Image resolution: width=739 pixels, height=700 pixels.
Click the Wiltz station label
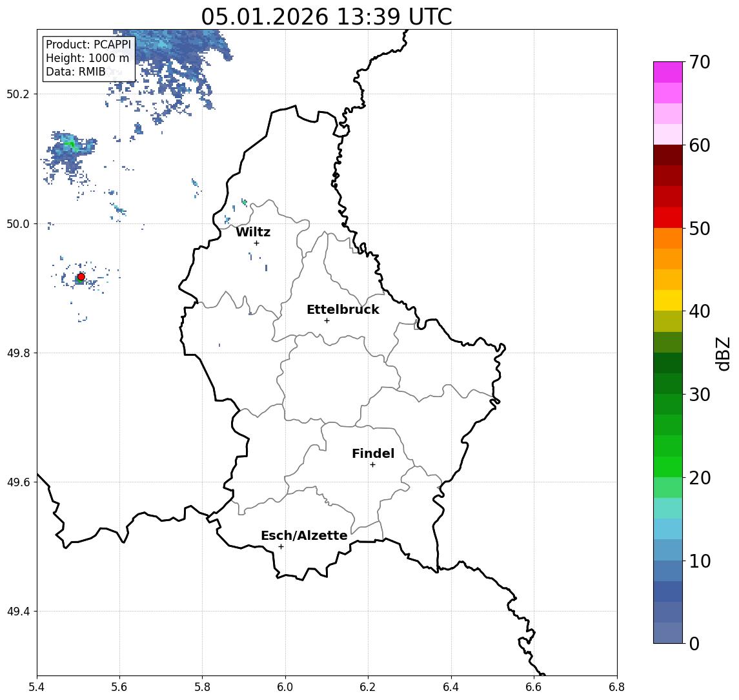(x=253, y=232)
